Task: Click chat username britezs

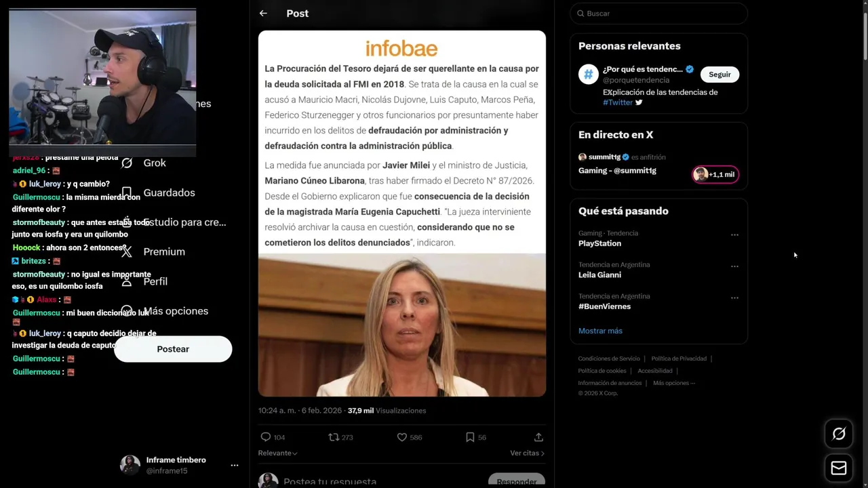Action: click(33, 261)
